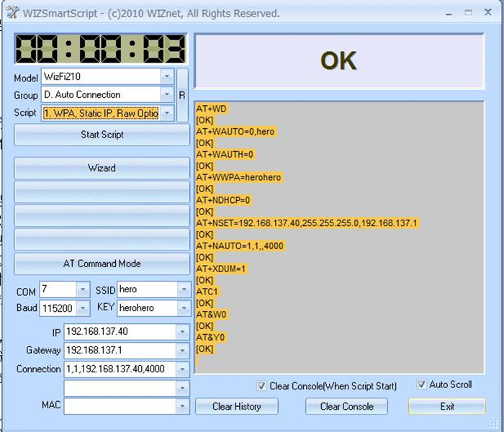The width and height of the screenshot is (504, 432).
Task: Click the 00:00:03 timer display
Action: click(x=101, y=49)
